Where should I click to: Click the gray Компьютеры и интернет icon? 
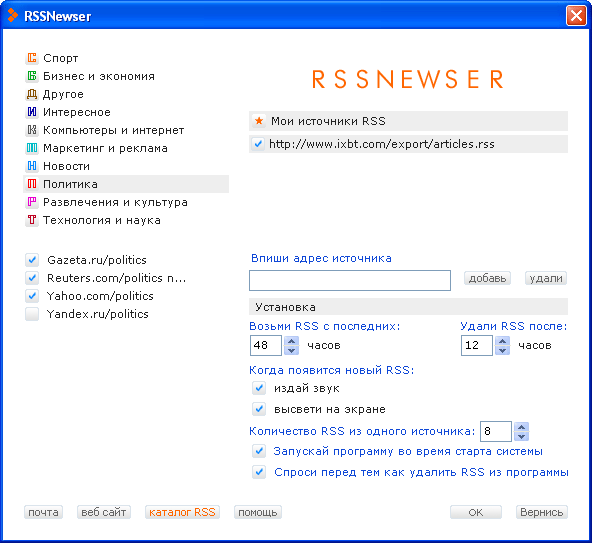coord(32,130)
